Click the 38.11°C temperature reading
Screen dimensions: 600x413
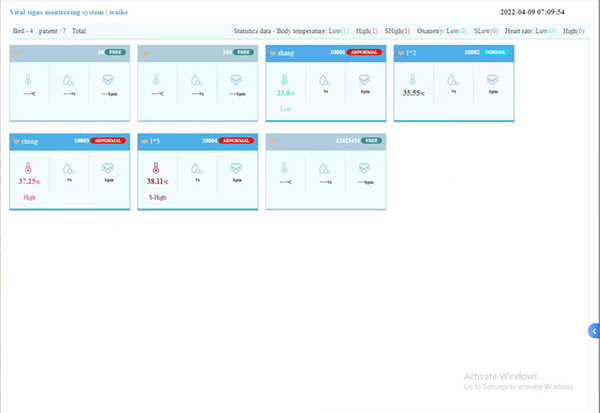(x=159, y=183)
